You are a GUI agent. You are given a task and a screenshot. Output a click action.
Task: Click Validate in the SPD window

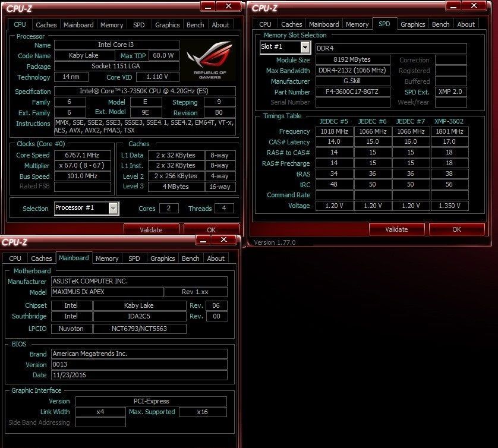(x=397, y=229)
